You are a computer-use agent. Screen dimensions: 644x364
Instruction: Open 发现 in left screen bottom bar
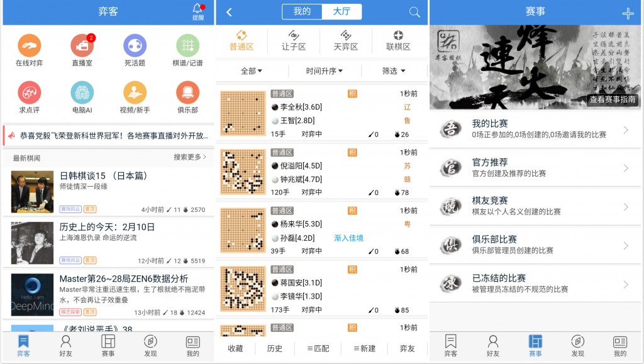pos(150,346)
